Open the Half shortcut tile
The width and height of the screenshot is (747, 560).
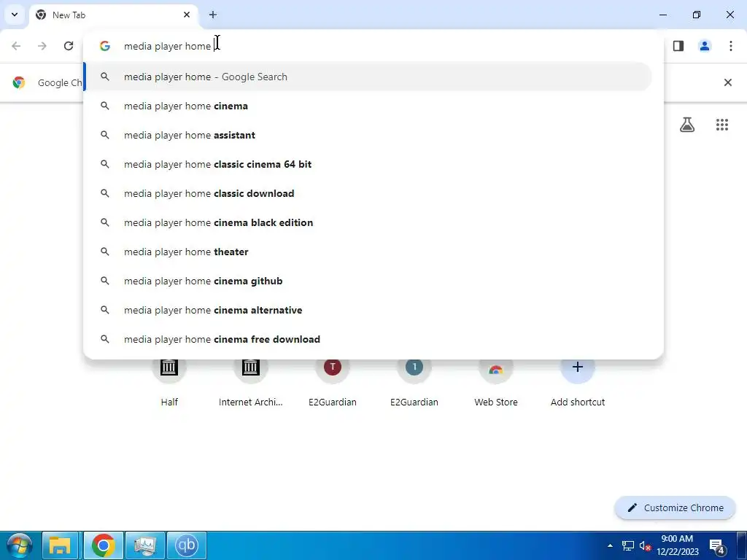[169, 382]
